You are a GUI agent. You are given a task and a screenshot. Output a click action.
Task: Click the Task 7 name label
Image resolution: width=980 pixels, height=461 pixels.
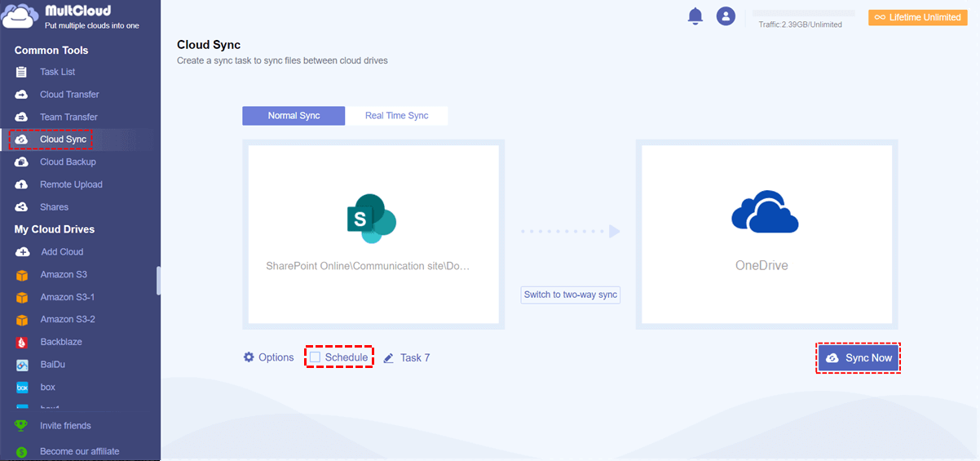pos(415,358)
